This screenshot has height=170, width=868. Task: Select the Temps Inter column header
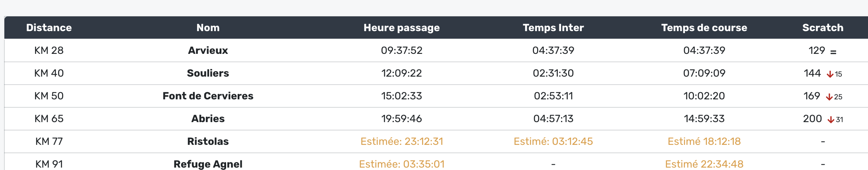point(553,28)
